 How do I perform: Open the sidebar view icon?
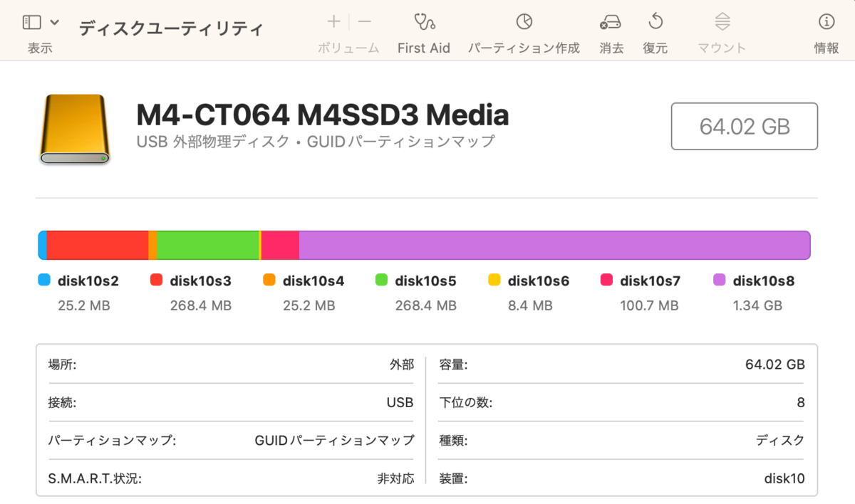(32, 23)
